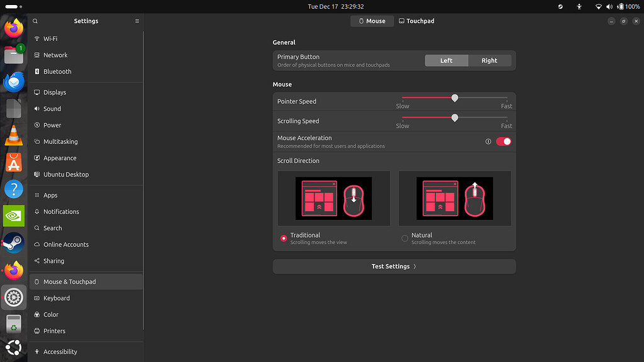Disable Mouse Acceleration
The height and width of the screenshot is (362, 644).
pos(503,142)
